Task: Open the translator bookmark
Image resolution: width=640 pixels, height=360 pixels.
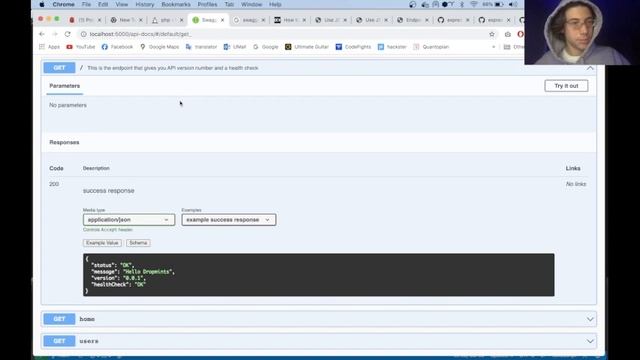Action: (201, 47)
